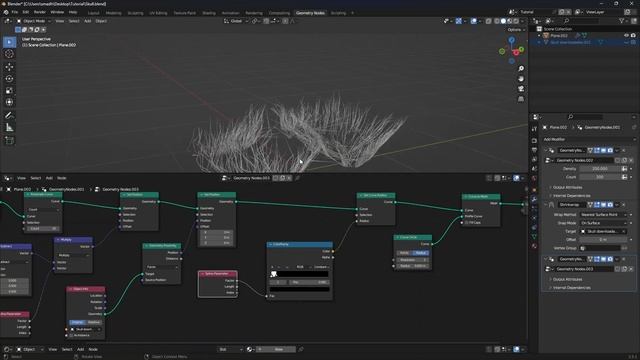Click the Vertex Group field
640x360 pixels.
[600, 248]
